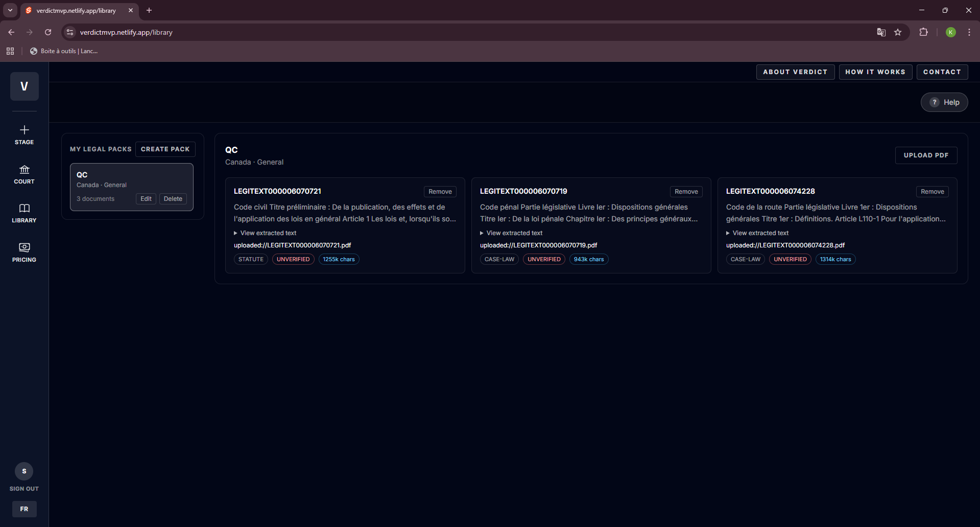Image resolution: width=980 pixels, height=527 pixels.
Task: Open the Court building icon
Action: pos(24,169)
